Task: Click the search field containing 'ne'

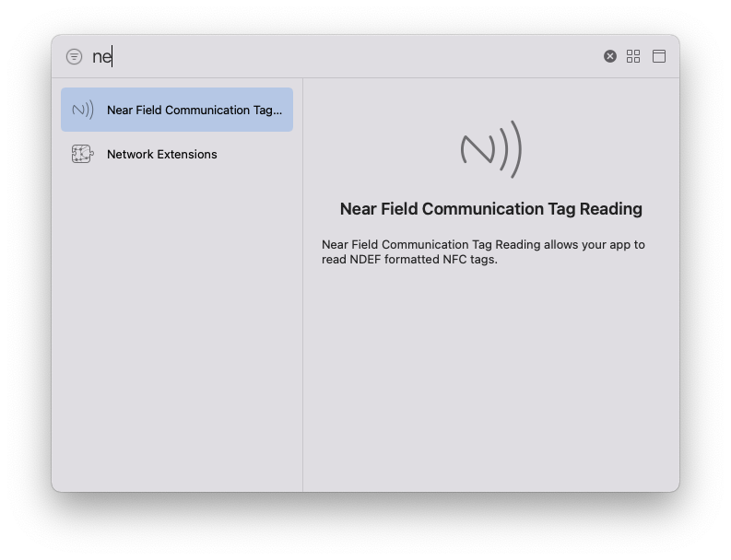Action: pyautogui.click(x=345, y=57)
